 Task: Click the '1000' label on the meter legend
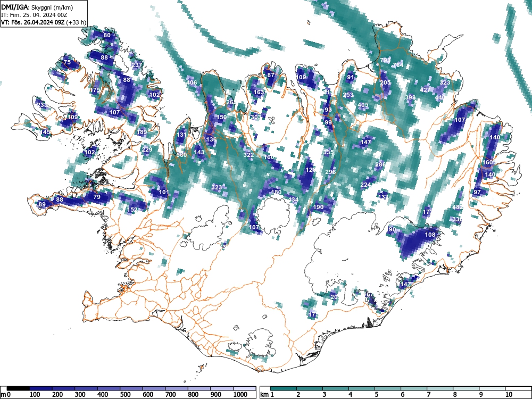(240, 395)
